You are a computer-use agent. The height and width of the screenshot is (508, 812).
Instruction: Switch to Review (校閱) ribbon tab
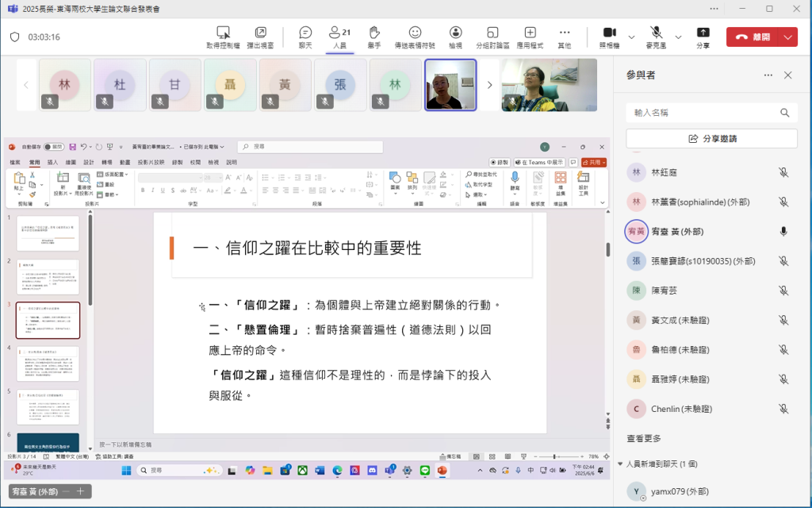coord(195,163)
